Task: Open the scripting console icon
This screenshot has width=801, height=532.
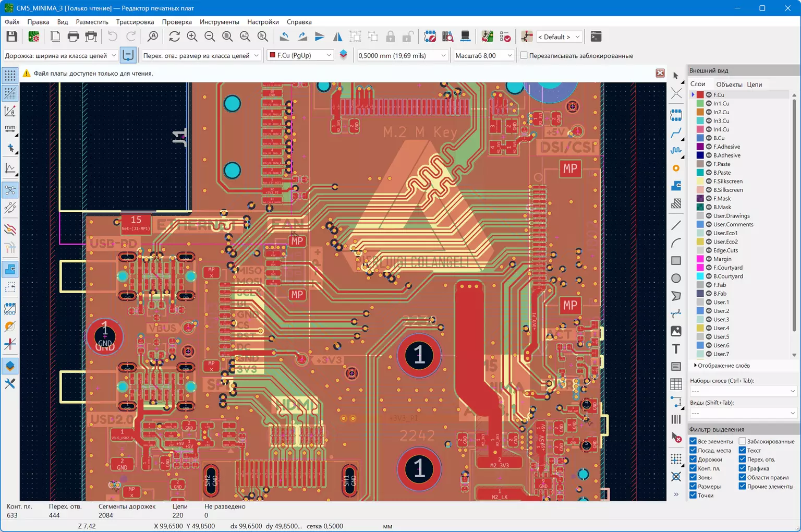Action: pyautogui.click(x=596, y=37)
